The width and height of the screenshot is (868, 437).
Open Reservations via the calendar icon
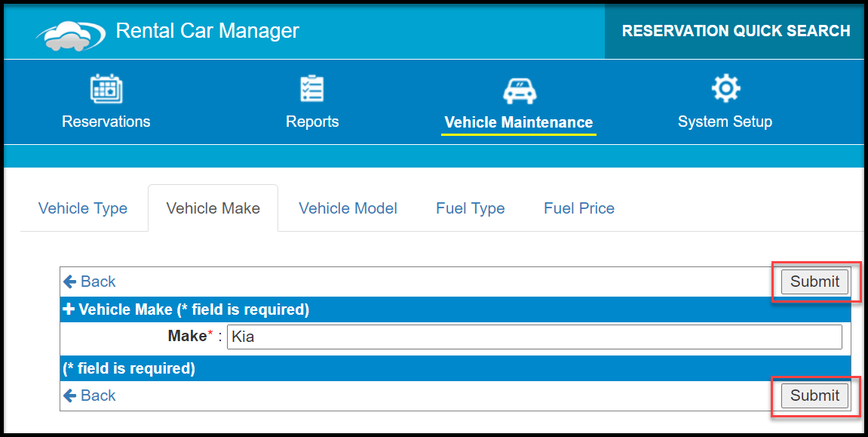(106, 89)
